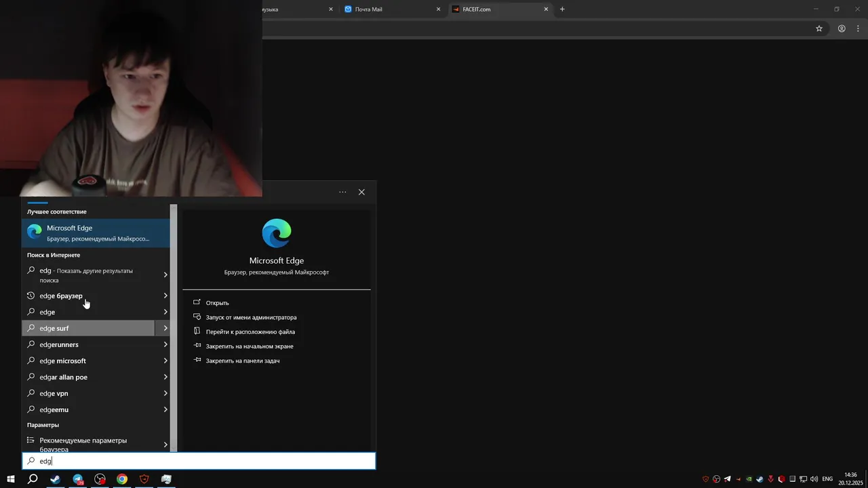Select 'Закрепить на начальном экране'
Image resolution: width=868 pixels, height=488 pixels.
[x=250, y=346]
